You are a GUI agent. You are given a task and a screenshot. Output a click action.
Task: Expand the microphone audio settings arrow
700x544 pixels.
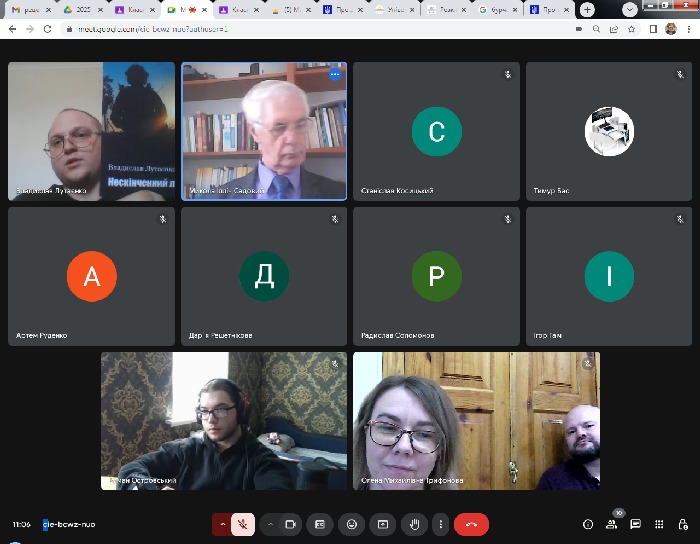(x=222, y=524)
